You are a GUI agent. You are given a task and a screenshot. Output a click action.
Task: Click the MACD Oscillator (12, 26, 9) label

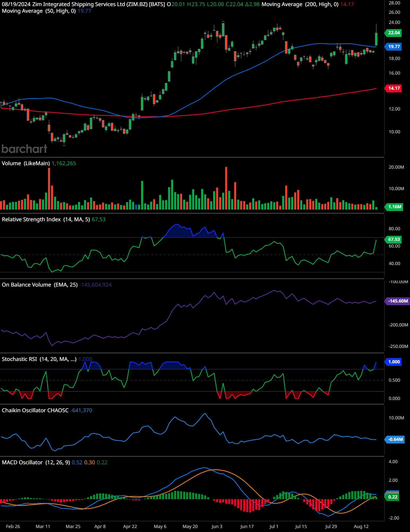(36, 462)
